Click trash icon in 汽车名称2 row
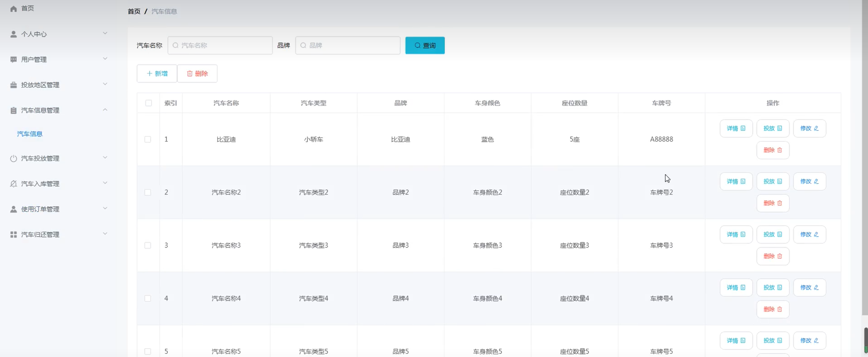Image resolution: width=868 pixels, height=357 pixels. pos(779,203)
